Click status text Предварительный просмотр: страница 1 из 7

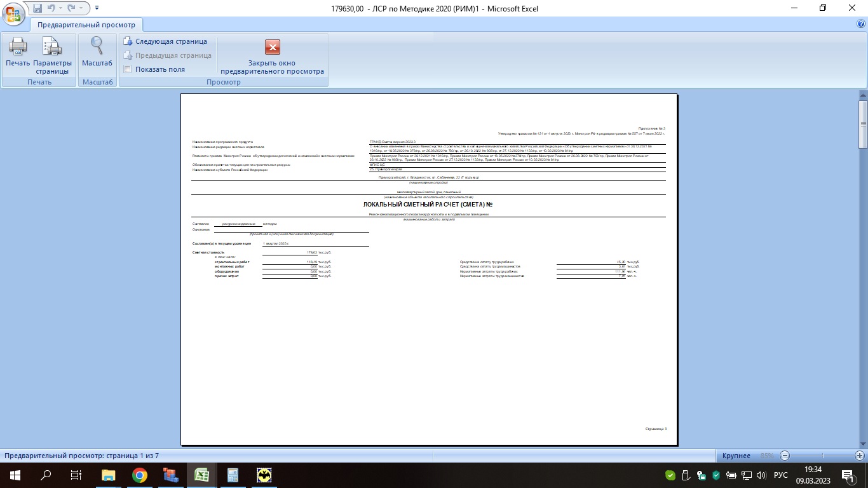click(82, 456)
